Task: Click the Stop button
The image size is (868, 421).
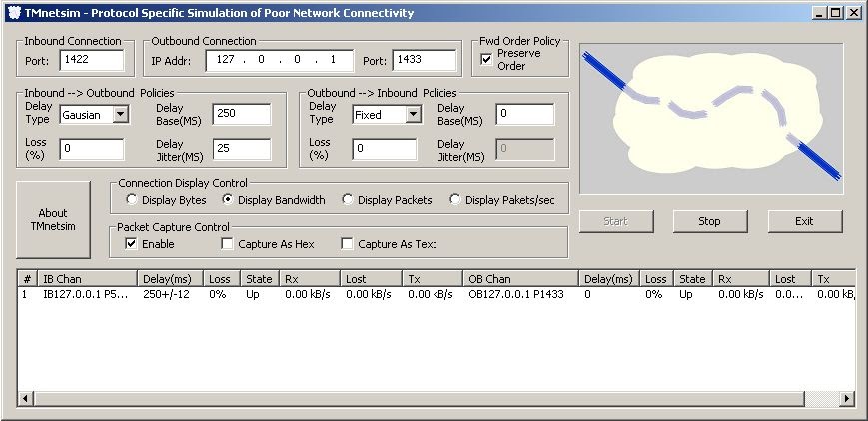Action: [709, 221]
